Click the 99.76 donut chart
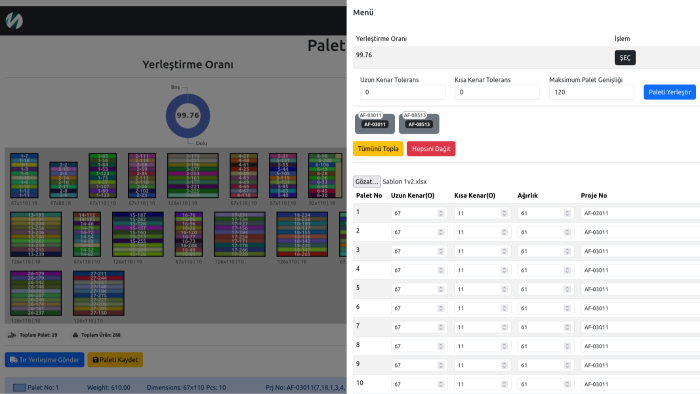 click(x=188, y=116)
